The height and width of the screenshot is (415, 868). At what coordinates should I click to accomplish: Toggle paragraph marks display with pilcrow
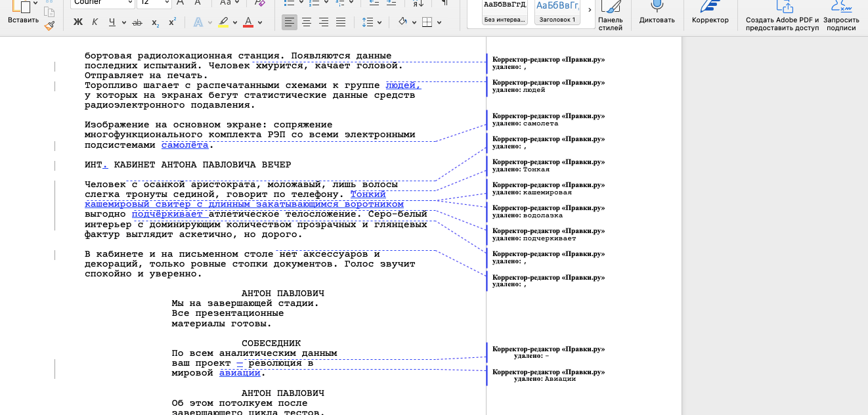point(445,3)
